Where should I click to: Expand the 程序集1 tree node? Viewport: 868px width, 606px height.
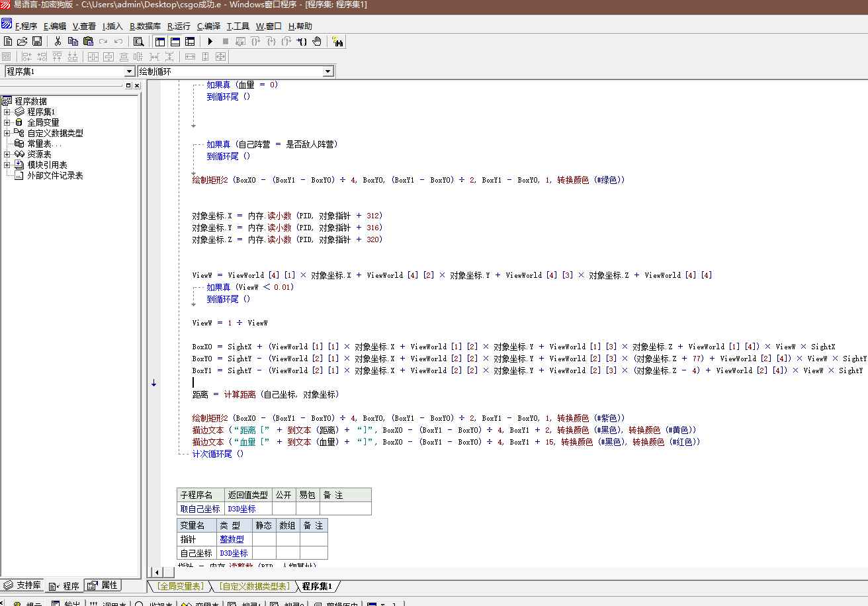tap(7, 112)
